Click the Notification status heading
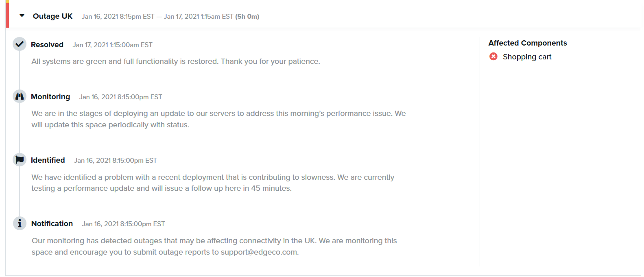The width and height of the screenshot is (644, 277). (52, 224)
